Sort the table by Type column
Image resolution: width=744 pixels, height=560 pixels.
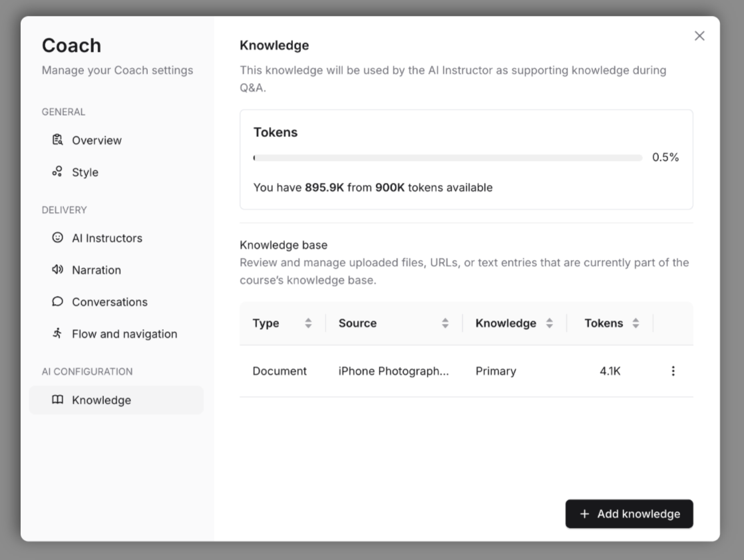click(x=308, y=323)
